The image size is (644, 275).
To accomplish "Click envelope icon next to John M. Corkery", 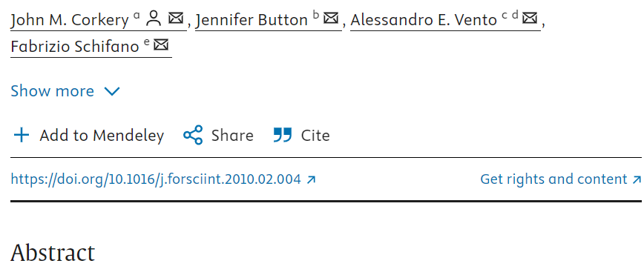I will point(176,19).
